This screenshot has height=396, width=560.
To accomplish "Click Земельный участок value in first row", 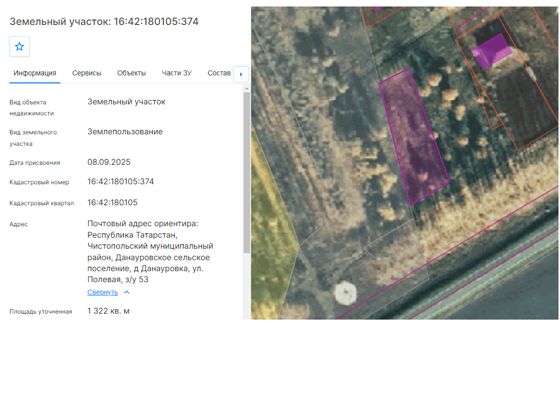I will (126, 102).
